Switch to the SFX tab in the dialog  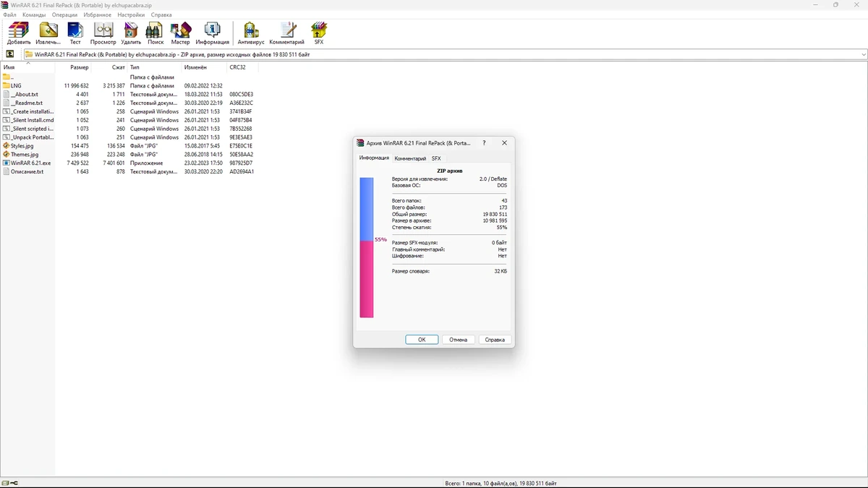436,158
